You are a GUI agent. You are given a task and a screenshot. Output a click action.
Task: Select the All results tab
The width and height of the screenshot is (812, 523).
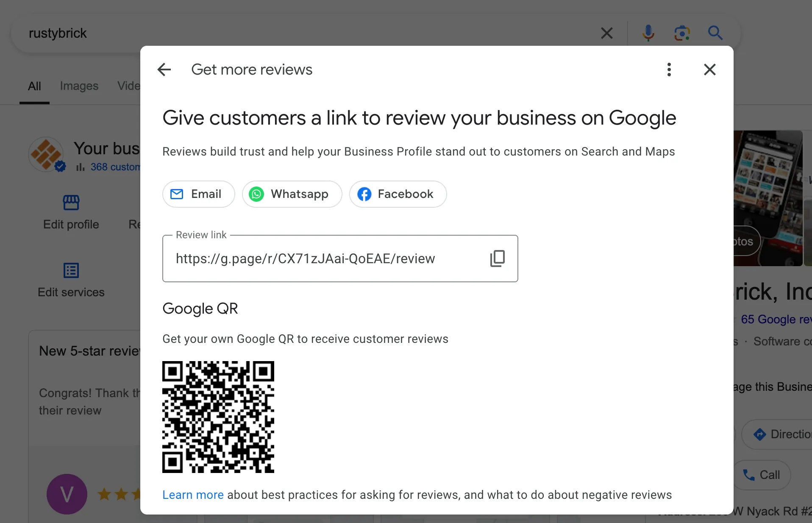(34, 86)
